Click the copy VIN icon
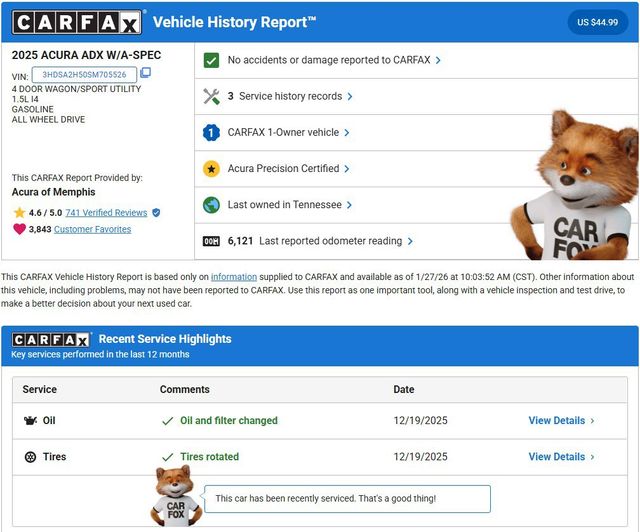 pos(146,73)
